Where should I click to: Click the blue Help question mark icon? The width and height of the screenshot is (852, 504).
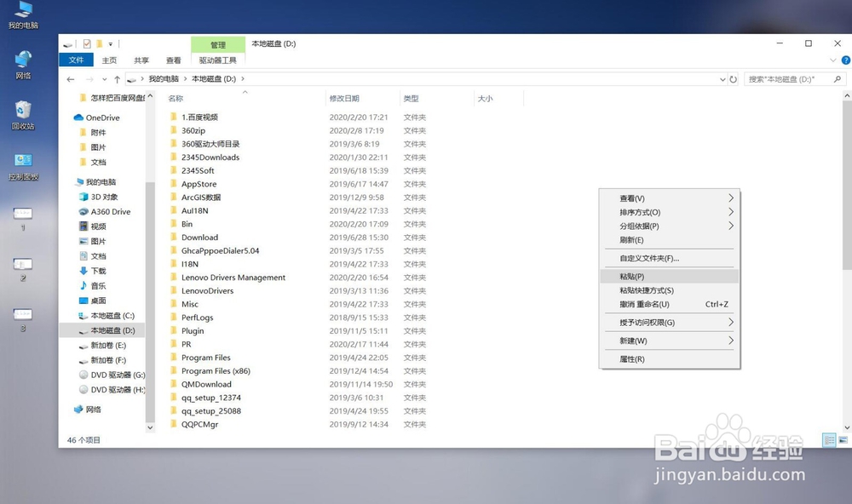[844, 60]
